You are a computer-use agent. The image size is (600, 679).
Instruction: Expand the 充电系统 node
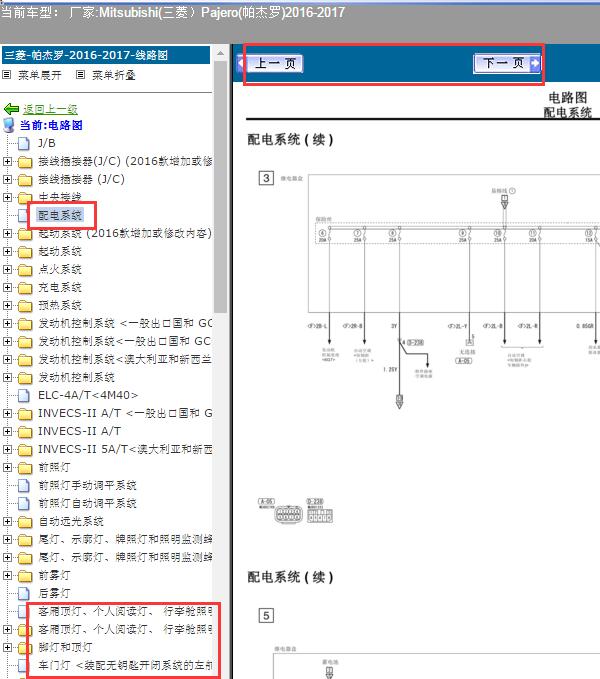(x=7, y=288)
